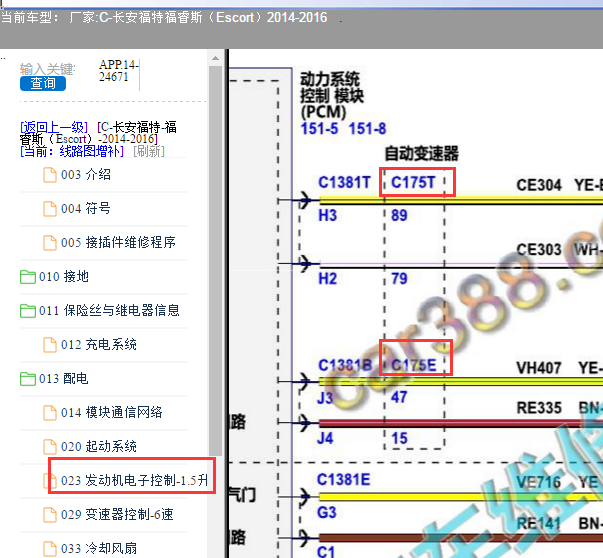
Task: Open the 029 变速器控制-6速 document icon
Action: 50,515
